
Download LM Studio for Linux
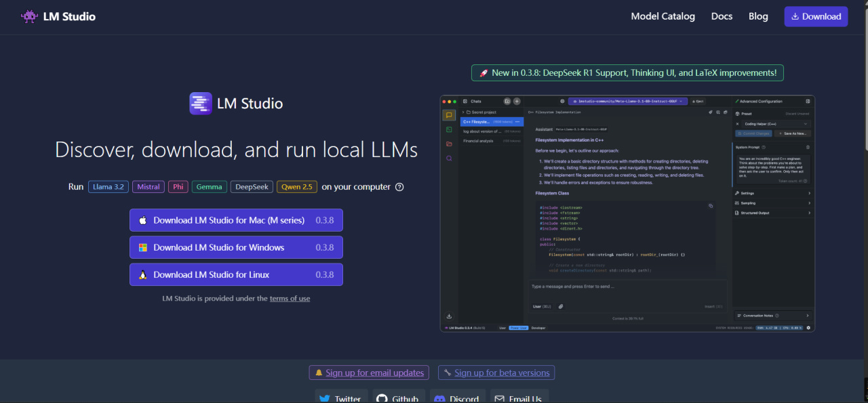click(236, 274)
